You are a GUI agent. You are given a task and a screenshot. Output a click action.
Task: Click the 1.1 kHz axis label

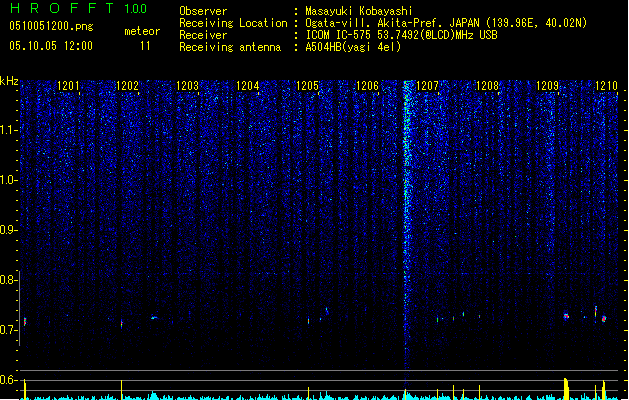[7, 130]
